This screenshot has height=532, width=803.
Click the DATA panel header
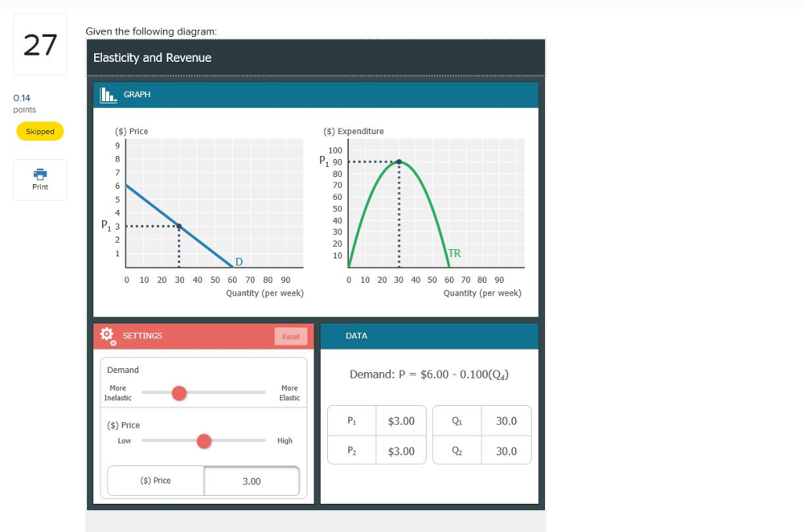click(429, 336)
